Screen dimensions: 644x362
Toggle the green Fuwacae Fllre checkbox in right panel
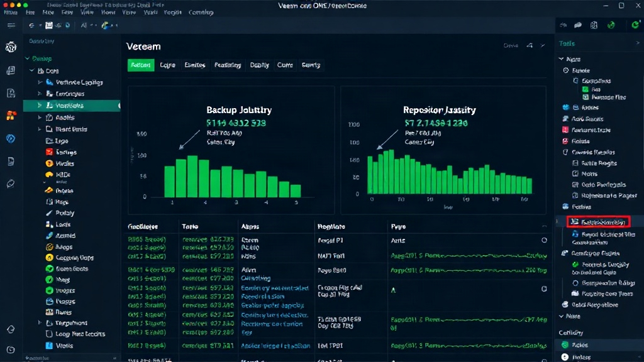click(586, 97)
